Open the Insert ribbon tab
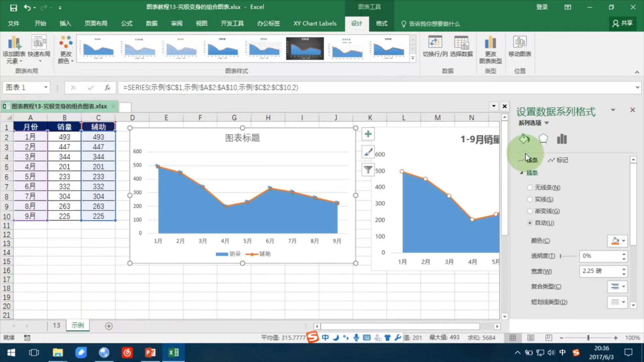The image size is (644, 362). point(65,23)
